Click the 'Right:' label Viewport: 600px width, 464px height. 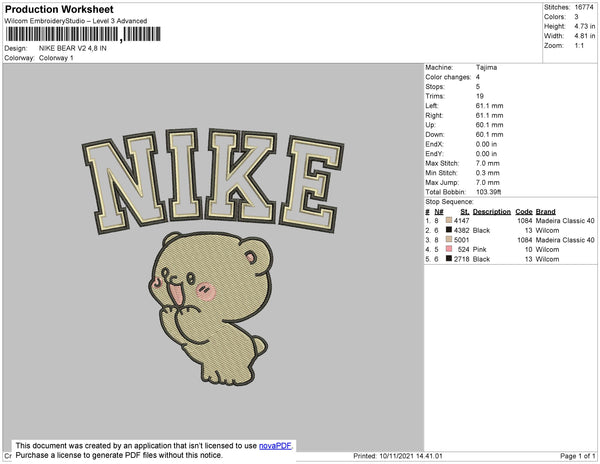click(434, 116)
